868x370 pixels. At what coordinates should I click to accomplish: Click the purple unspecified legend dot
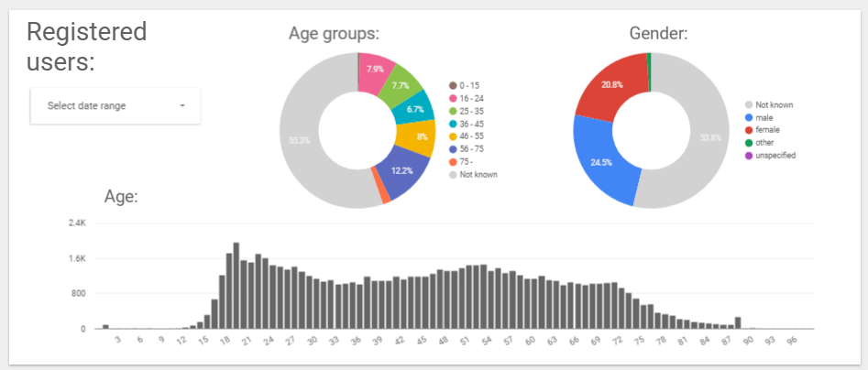coord(749,156)
